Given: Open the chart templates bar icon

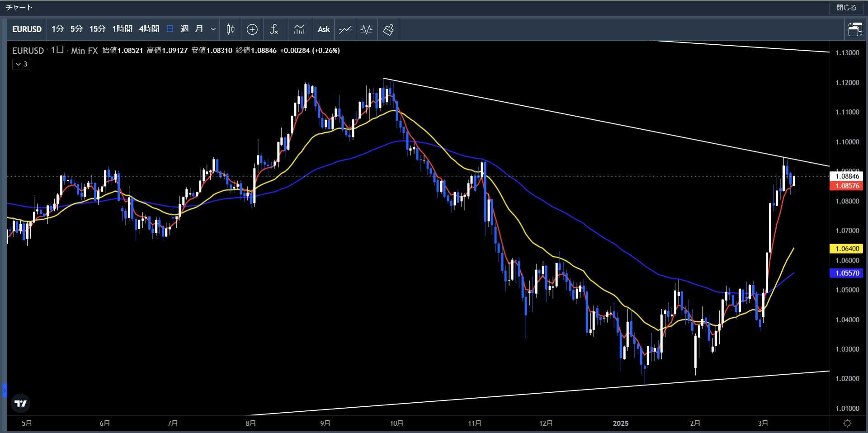Looking at the screenshot, I should coord(299,29).
